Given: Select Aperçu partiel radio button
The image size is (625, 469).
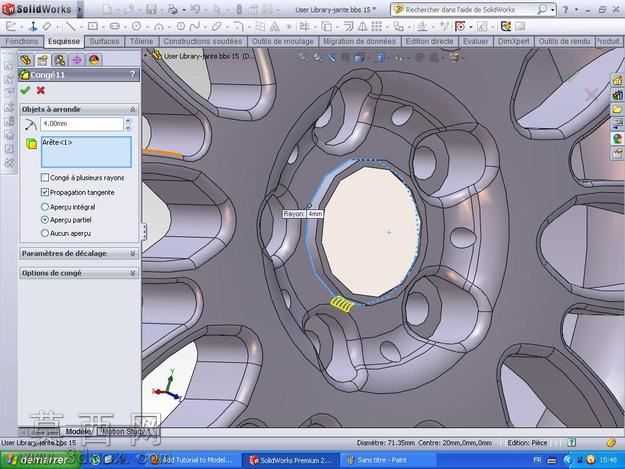Looking at the screenshot, I should [x=45, y=220].
